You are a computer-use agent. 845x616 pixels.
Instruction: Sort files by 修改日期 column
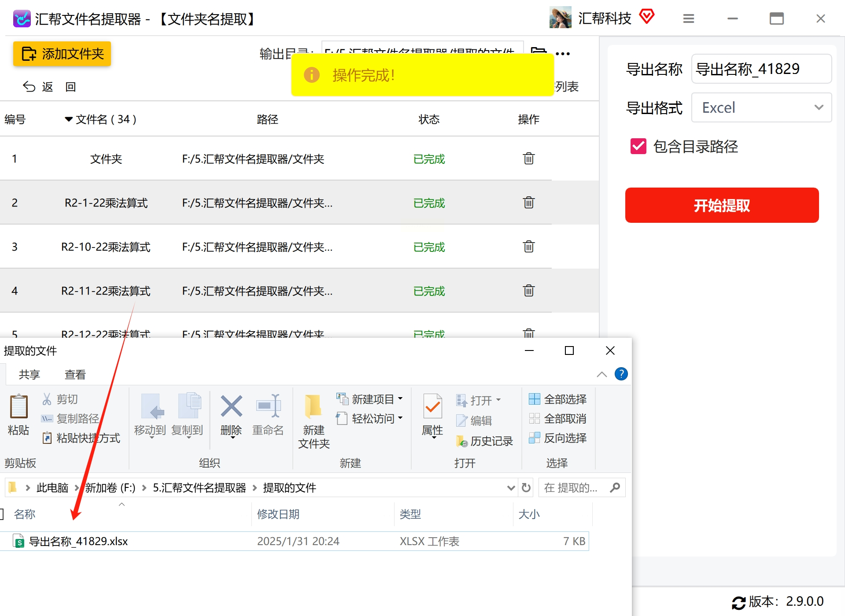click(x=278, y=514)
